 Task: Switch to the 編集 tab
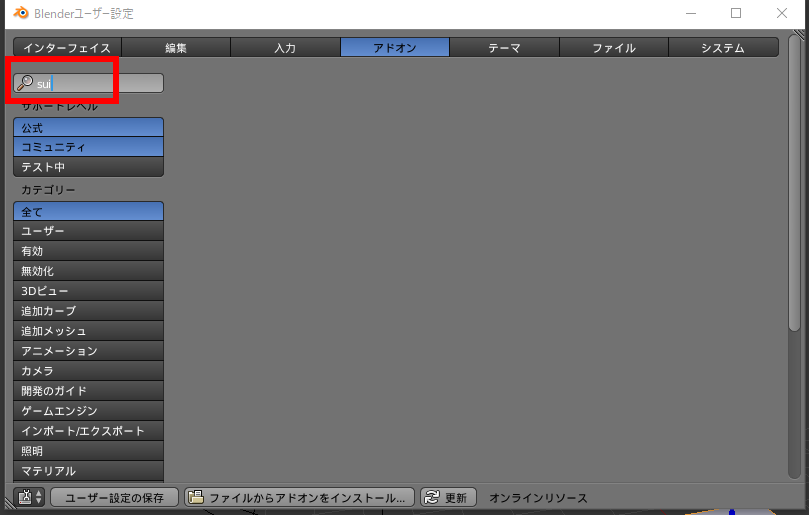point(176,47)
